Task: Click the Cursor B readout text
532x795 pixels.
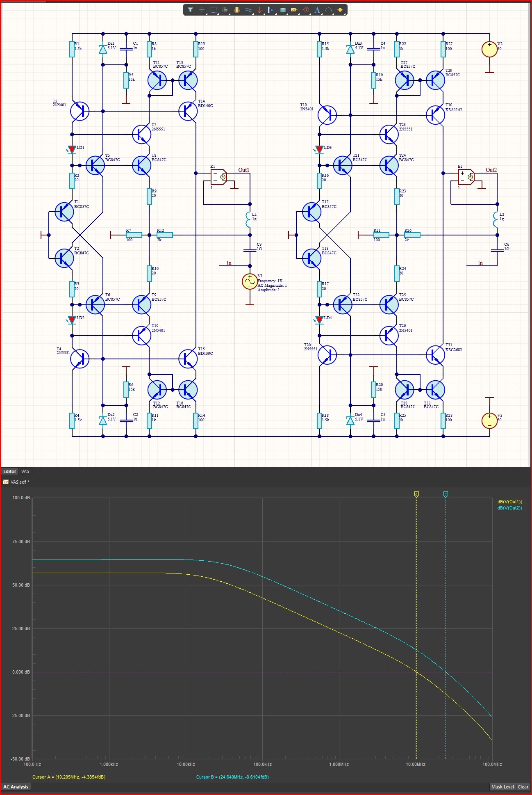Action: click(x=232, y=777)
